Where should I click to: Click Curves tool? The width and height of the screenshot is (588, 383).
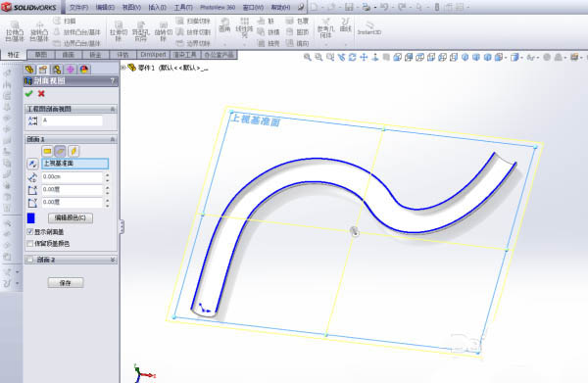pos(345,24)
